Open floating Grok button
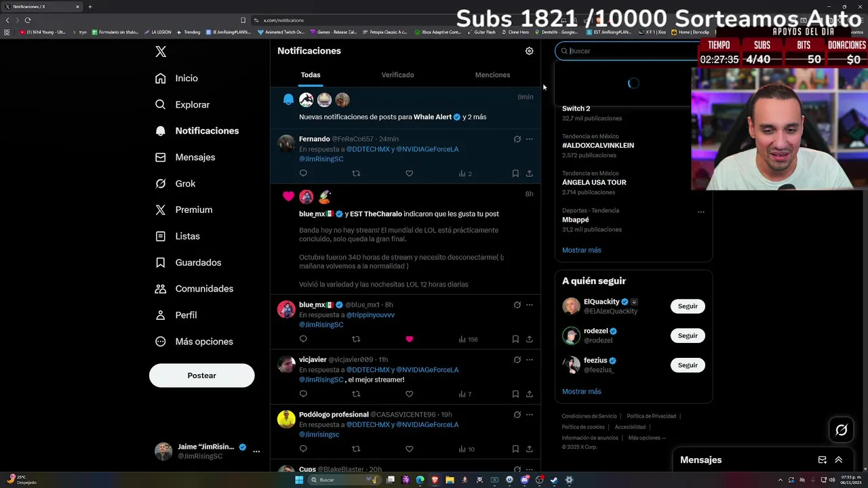Screen dimensions: 868x488 click(x=842, y=430)
